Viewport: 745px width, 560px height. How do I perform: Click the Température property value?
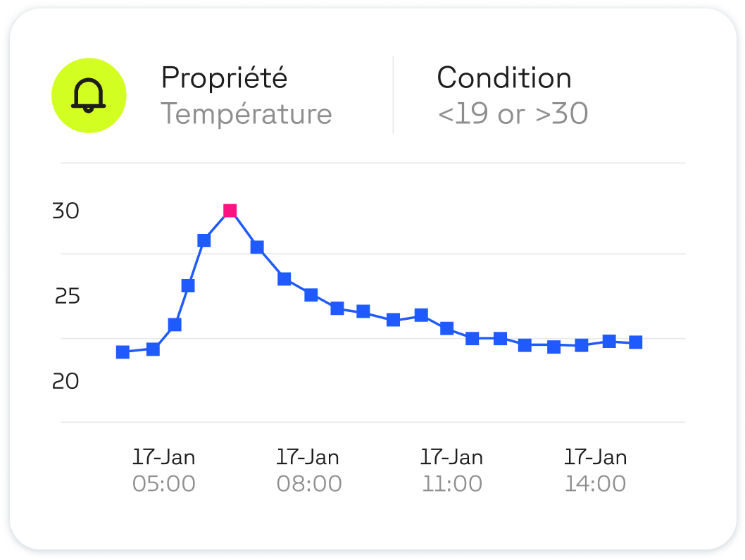[x=246, y=114]
